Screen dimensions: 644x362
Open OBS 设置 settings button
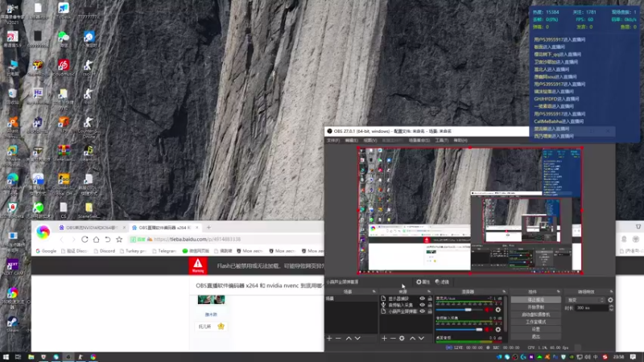coord(536,330)
